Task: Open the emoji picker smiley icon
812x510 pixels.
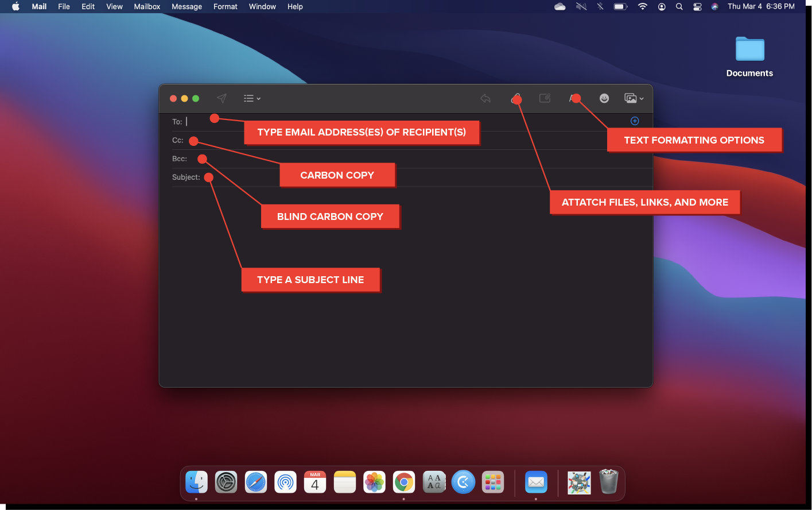Action: (604, 98)
